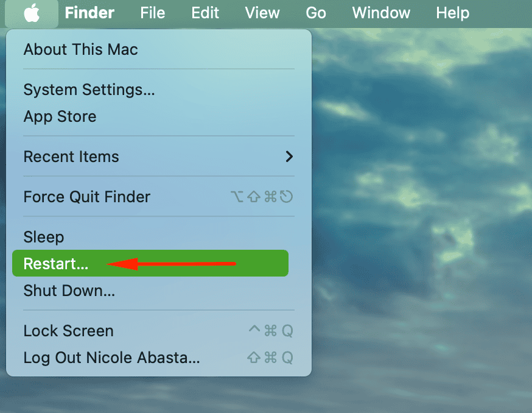Open the Go menu
Image resolution: width=532 pixels, height=413 pixels.
(316, 13)
